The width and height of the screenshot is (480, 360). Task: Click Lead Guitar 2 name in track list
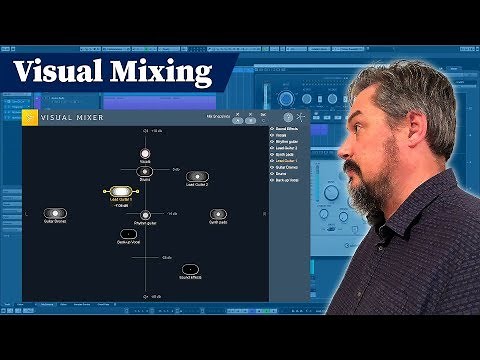pos(287,148)
